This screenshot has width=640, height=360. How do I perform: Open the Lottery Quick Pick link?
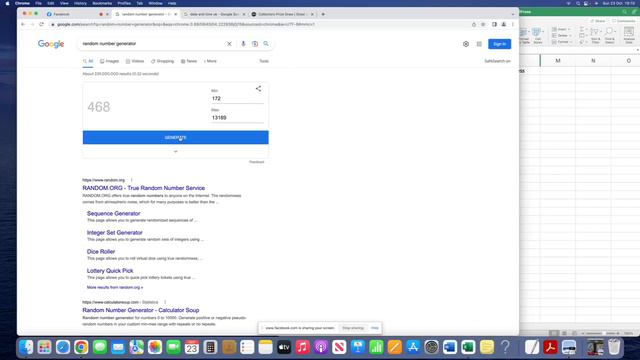(x=110, y=271)
